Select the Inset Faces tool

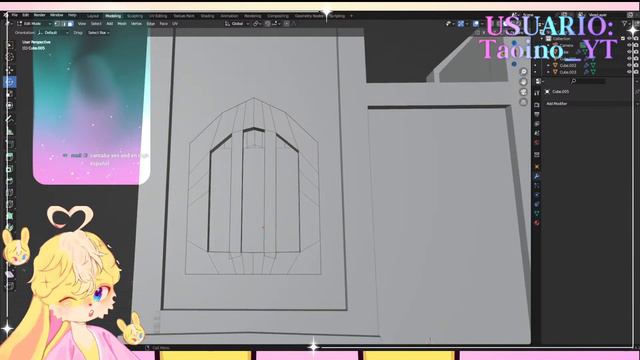click(x=10, y=169)
